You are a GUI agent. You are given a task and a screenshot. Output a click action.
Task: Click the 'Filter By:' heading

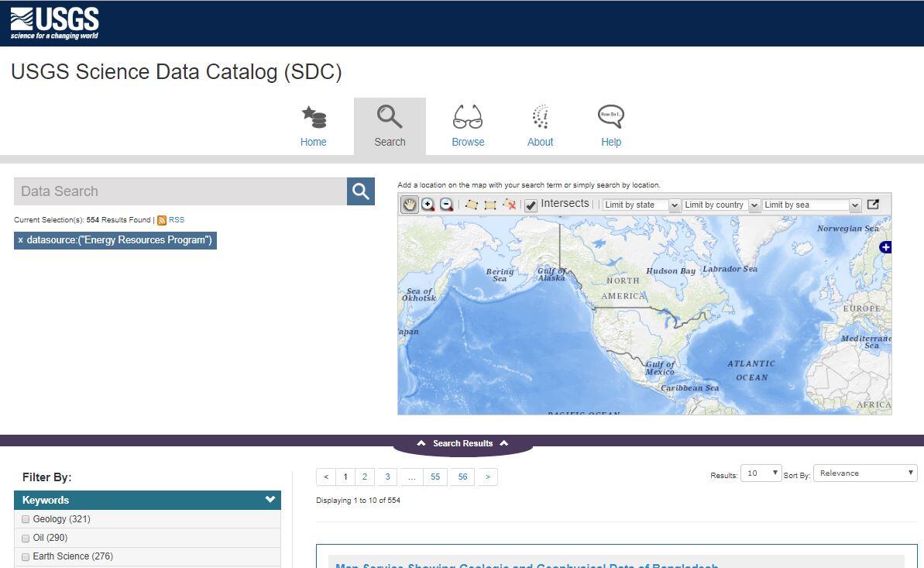46,477
